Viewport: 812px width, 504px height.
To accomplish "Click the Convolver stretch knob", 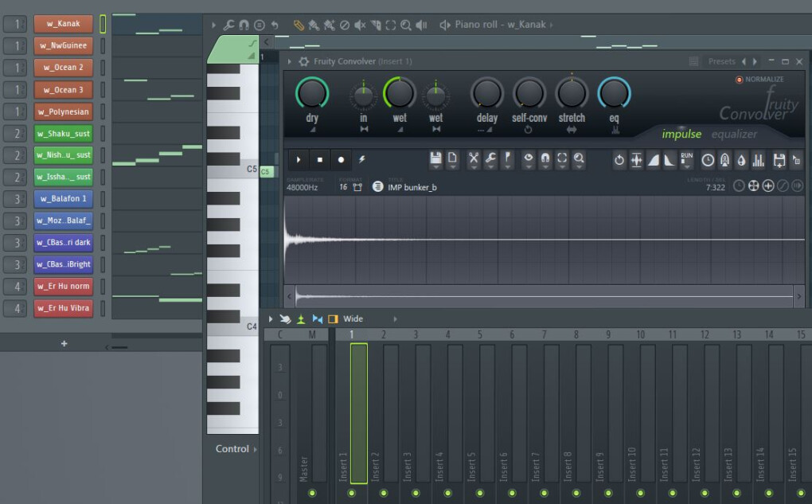I will coord(572,93).
